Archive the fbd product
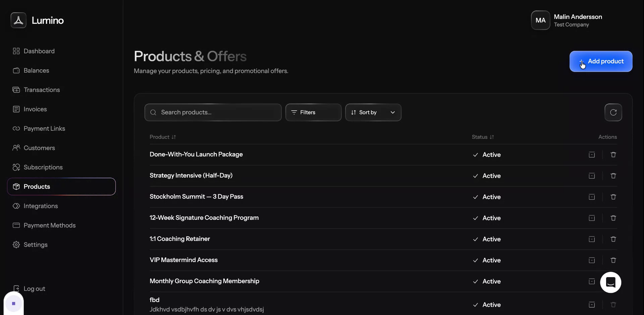The height and width of the screenshot is (315, 644). pyautogui.click(x=592, y=305)
